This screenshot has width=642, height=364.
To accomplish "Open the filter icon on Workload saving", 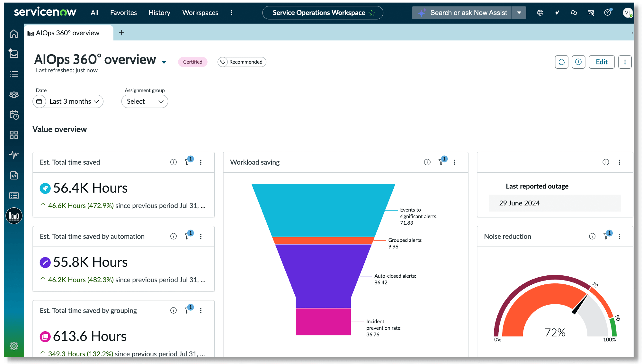I will point(441,162).
